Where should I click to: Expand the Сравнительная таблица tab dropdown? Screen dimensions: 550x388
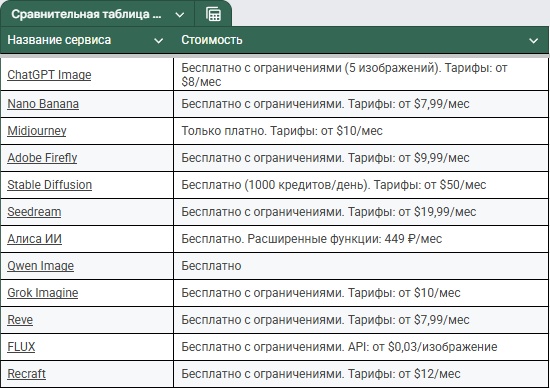coord(180,15)
